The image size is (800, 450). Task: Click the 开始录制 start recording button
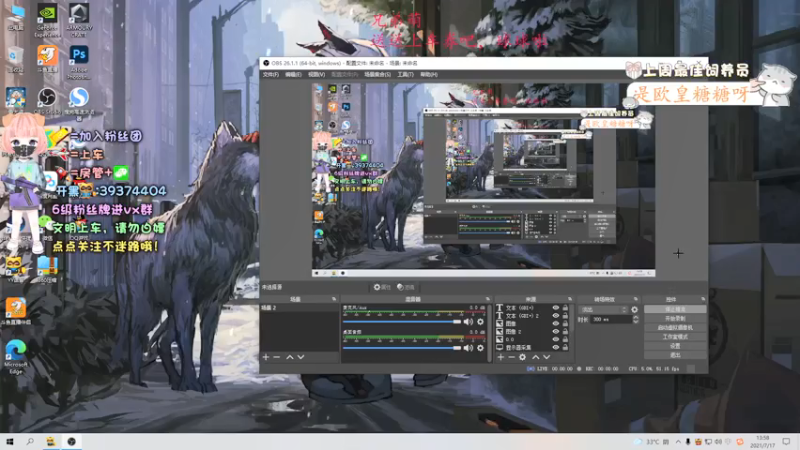point(675,318)
